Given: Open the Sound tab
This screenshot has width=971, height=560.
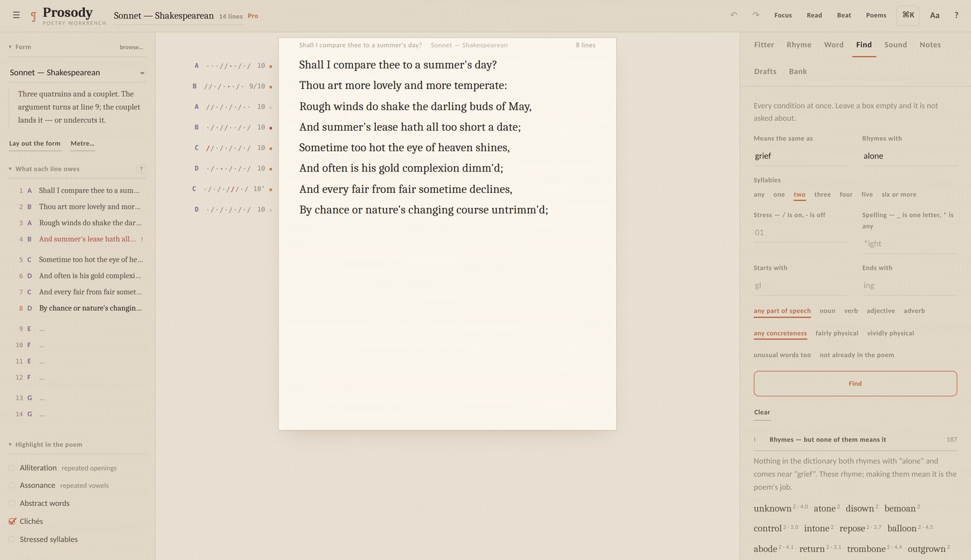Looking at the screenshot, I should pyautogui.click(x=895, y=45).
